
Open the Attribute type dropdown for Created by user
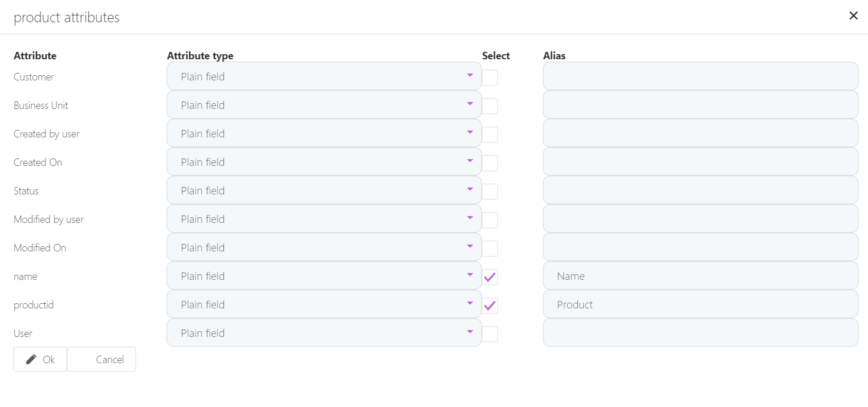coord(324,133)
